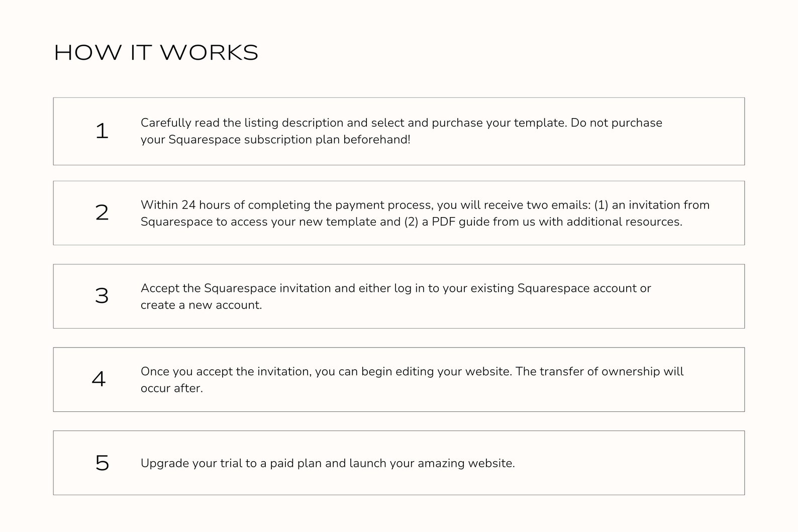
Task: Click 'Squarespace subscription plan beforehand!' text
Action: (x=289, y=140)
